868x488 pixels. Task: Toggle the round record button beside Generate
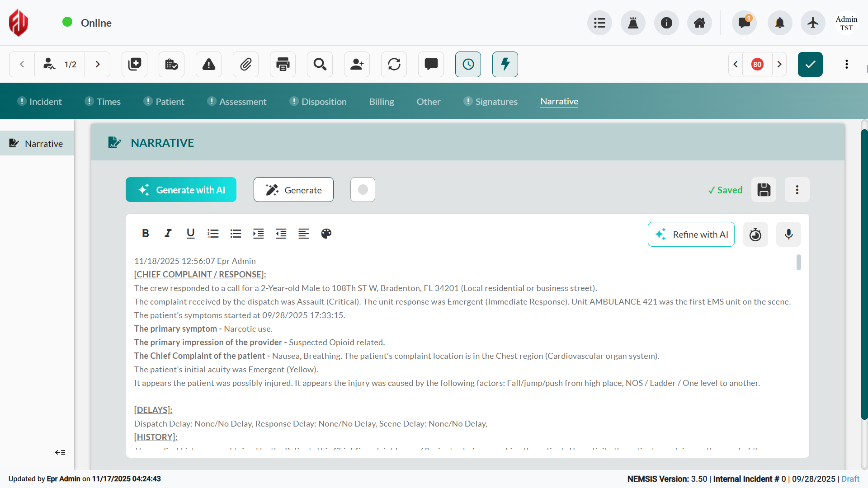pyautogui.click(x=363, y=190)
